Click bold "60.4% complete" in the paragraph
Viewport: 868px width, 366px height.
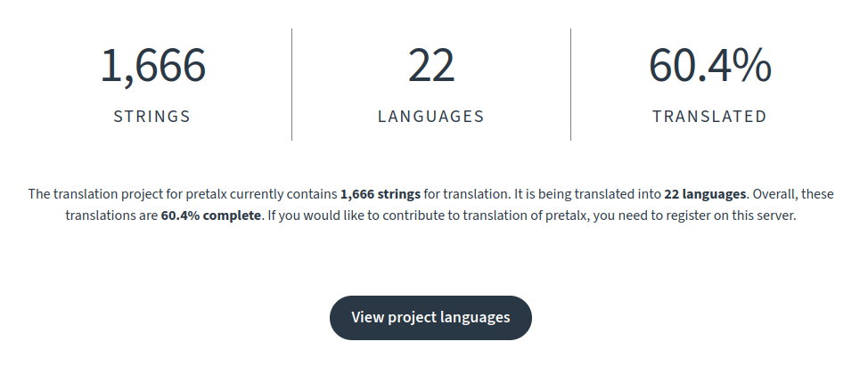click(211, 216)
